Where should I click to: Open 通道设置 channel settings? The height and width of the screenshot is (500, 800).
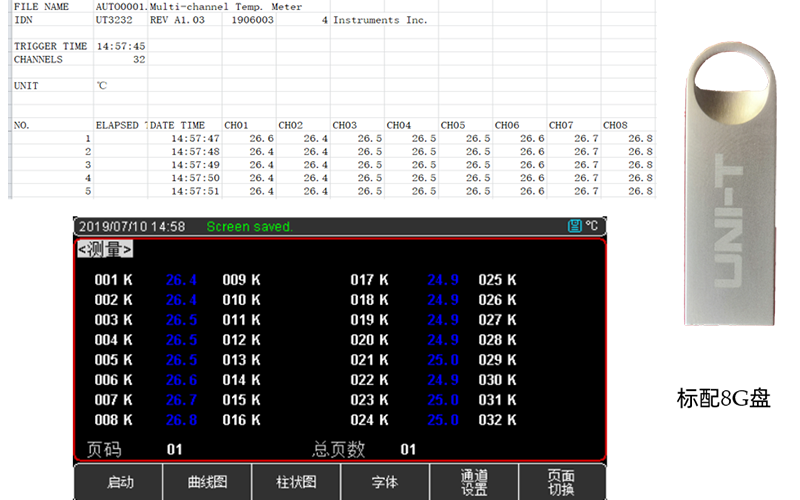474,482
